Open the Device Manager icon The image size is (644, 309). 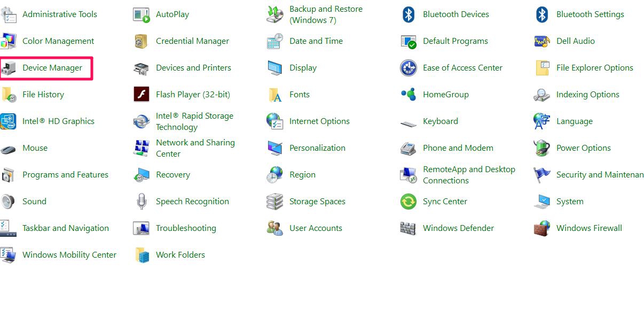click(x=8, y=68)
